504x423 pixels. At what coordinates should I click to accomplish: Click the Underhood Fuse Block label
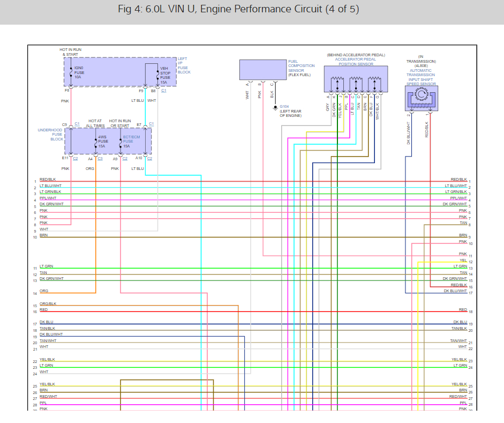(50, 135)
